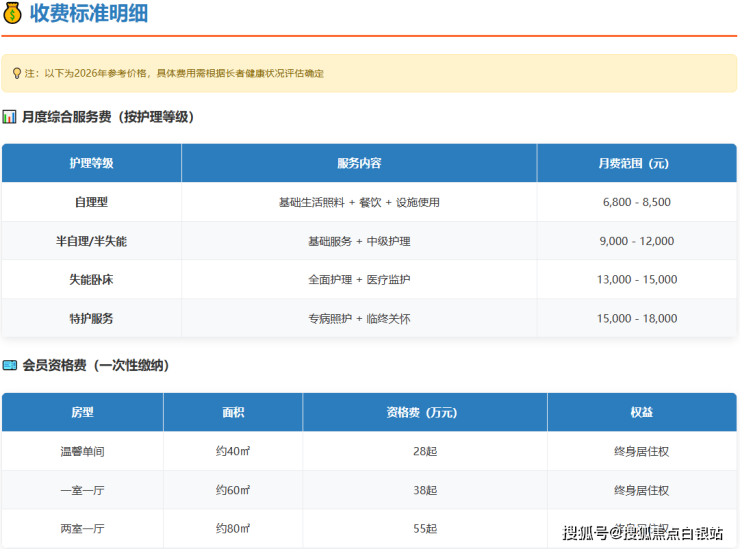
Task: Click the 房型 column header
Action: (x=82, y=412)
